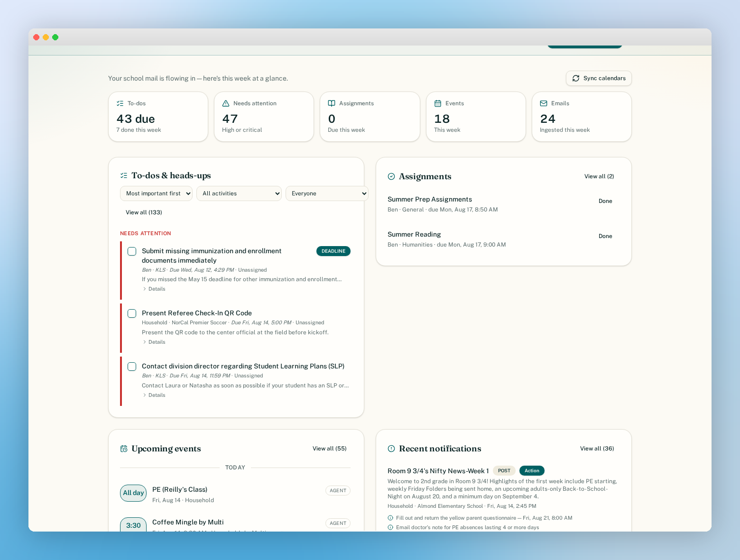
Task: Click the Needs attention warning triangle icon
Action: [x=226, y=103]
